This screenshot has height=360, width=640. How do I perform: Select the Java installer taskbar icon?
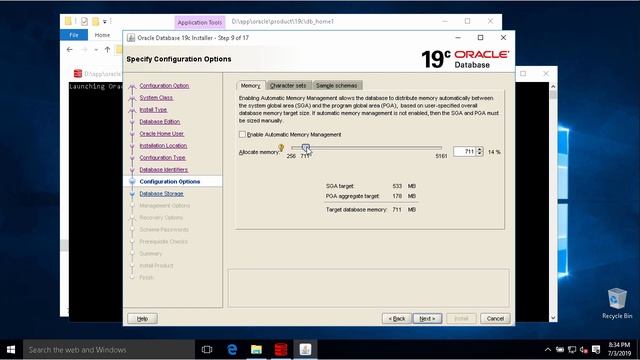[305, 350]
